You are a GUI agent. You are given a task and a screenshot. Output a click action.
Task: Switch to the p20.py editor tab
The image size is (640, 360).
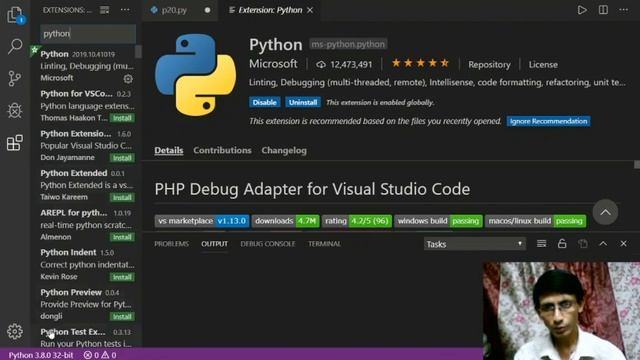point(174,10)
